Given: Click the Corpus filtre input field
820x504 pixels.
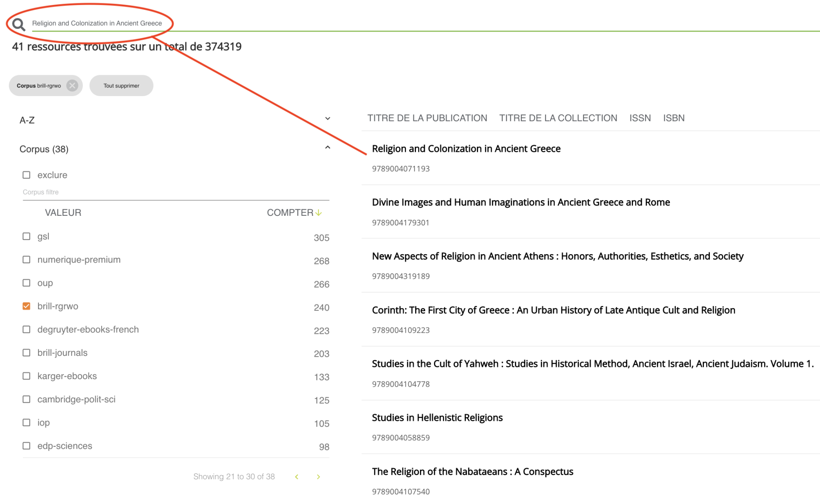Looking at the screenshot, I should (176, 192).
